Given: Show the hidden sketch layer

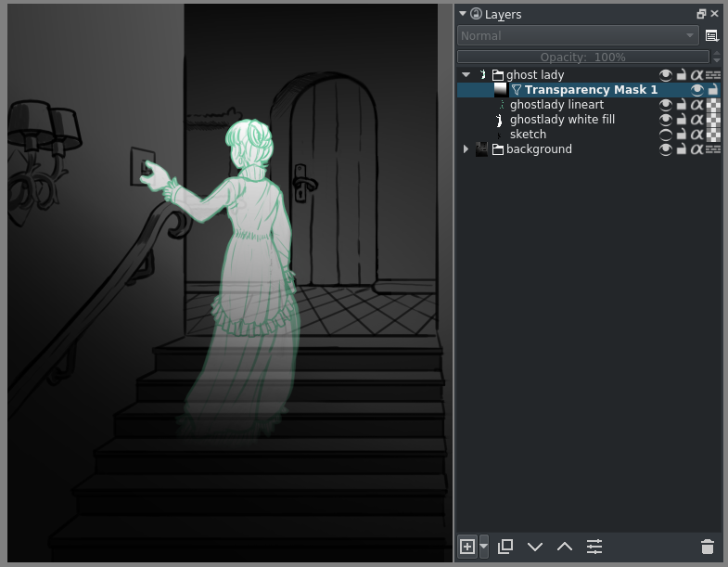Looking at the screenshot, I should pyautogui.click(x=665, y=135).
